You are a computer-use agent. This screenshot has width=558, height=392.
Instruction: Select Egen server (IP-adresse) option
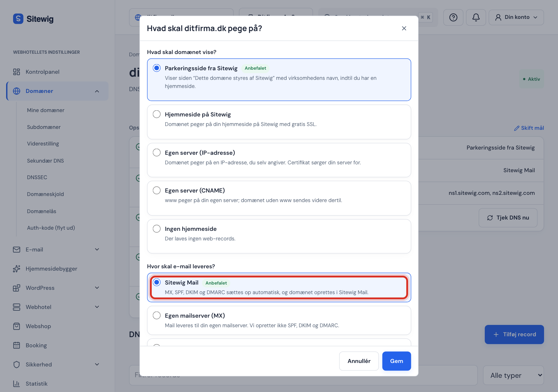157,152
